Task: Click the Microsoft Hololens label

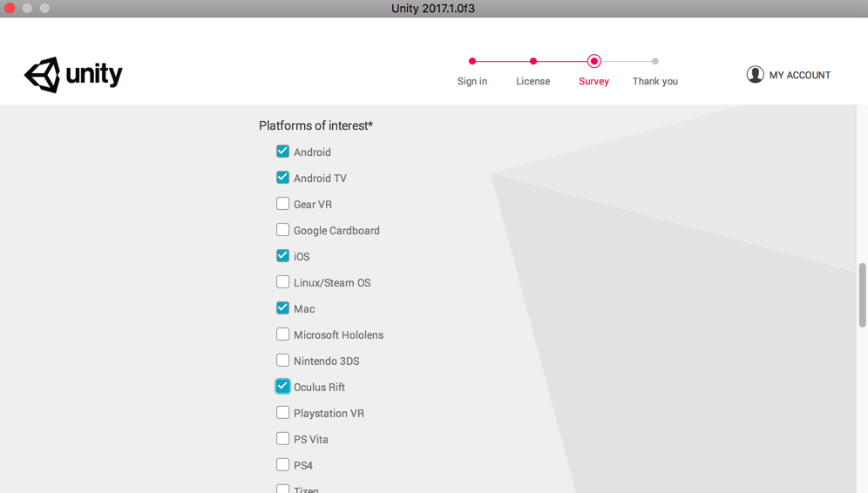Action: (x=338, y=335)
